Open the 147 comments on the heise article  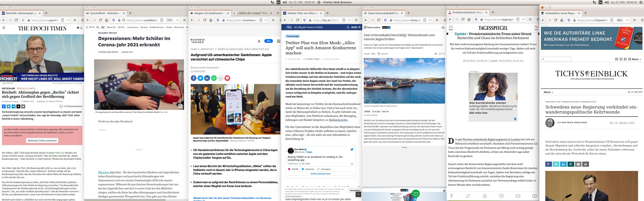(x=442, y=54)
